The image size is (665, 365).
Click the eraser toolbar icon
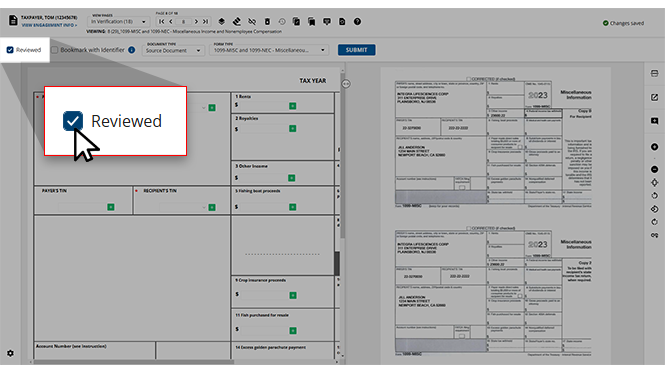click(237, 22)
